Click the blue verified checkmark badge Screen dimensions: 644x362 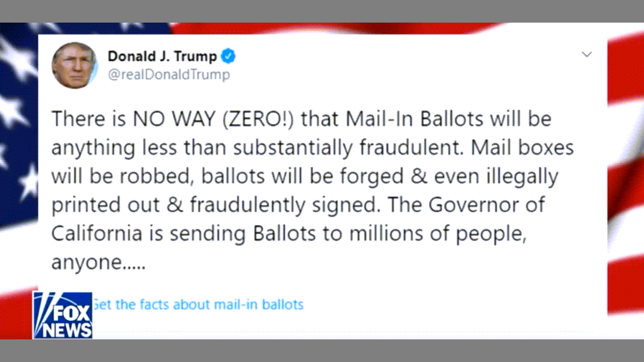tap(229, 56)
